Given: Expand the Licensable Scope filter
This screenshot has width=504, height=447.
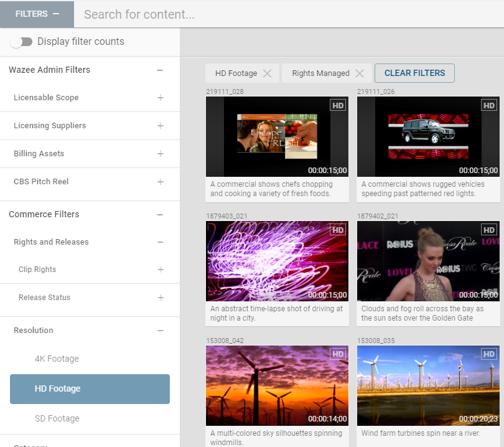Looking at the screenshot, I should (x=161, y=98).
